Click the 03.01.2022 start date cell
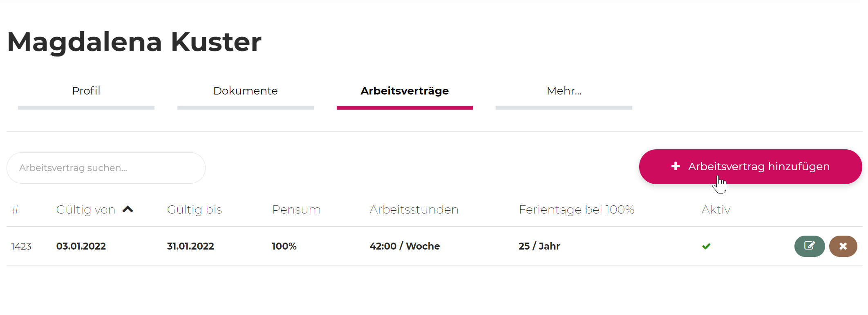 [x=81, y=246]
